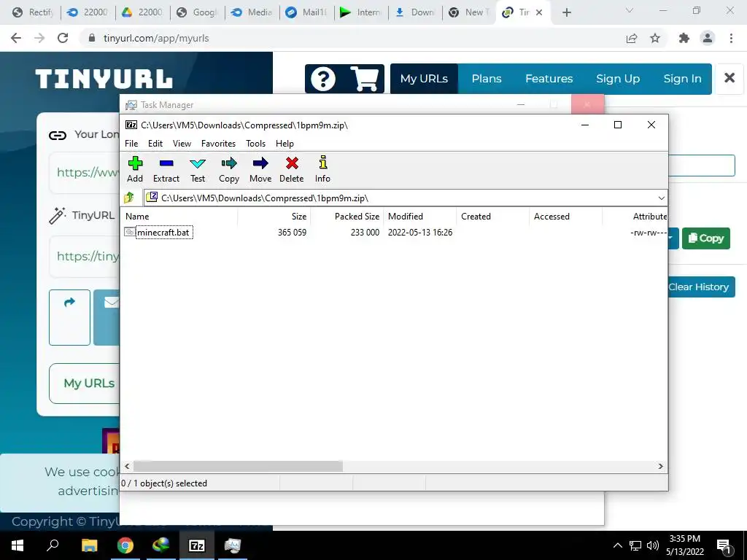747x560 pixels.
Task: Open the Tools menu in 7-Zip
Action: [255, 144]
